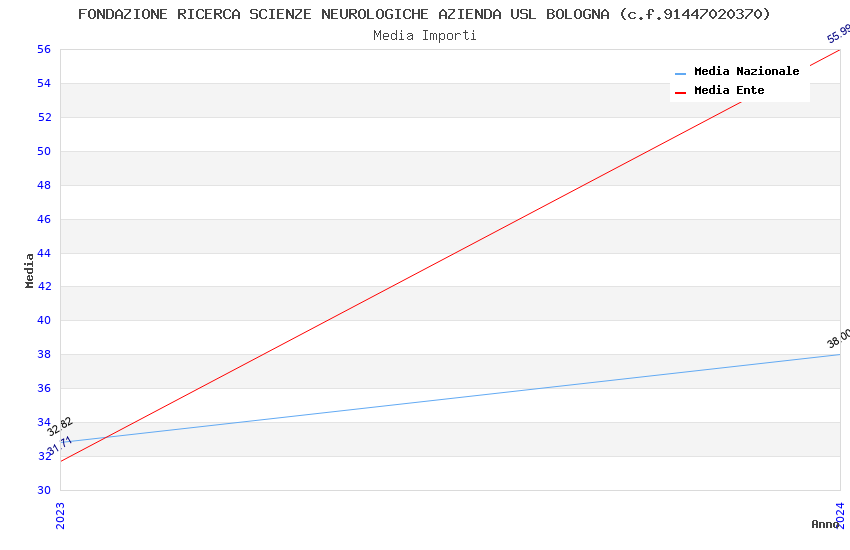The height and width of the screenshot is (550, 850).
Task: Click the red Media Ente legend swatch
Action: pos(680,93)
